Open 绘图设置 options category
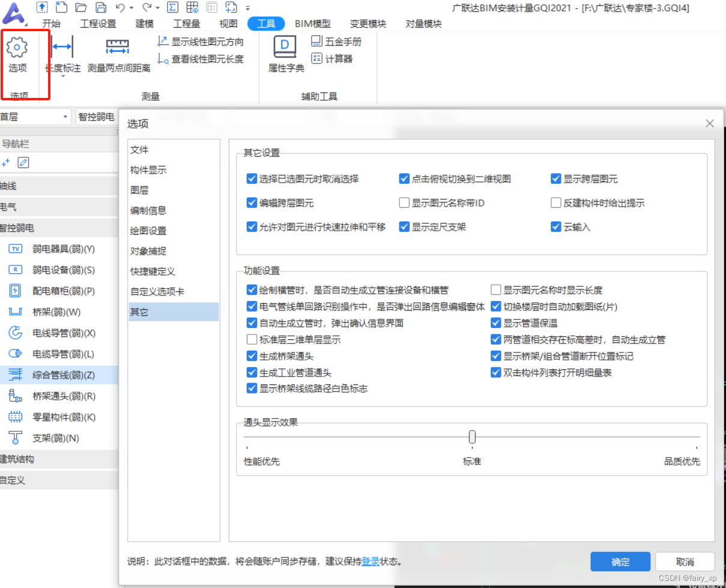The height and width of the screenshot is (588, 726). 174,231
